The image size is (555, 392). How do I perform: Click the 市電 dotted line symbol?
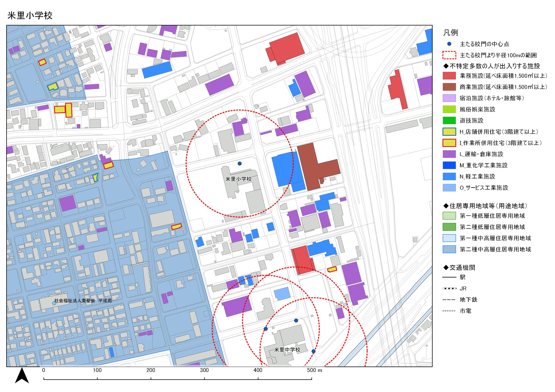449,311
